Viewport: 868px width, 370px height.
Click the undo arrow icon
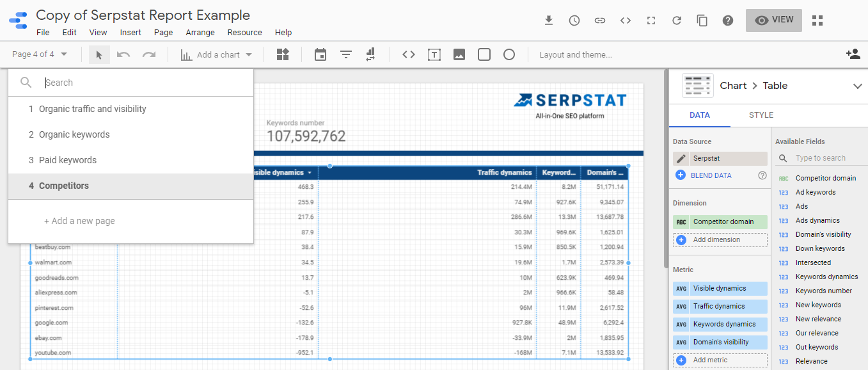pos(123,54)
